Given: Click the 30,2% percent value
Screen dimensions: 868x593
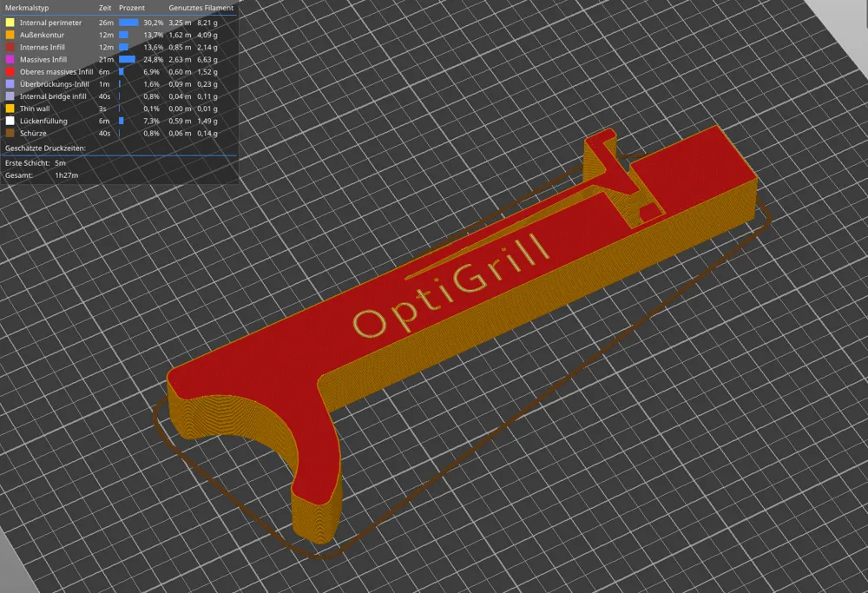Looking at the screenshot, I should [154, 23].
